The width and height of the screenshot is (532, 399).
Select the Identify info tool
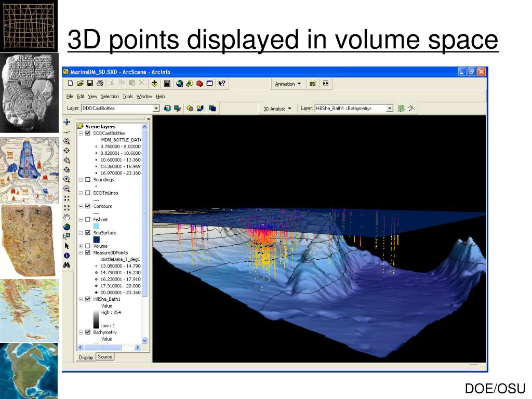pyautogui.click(x=67, y=256)
